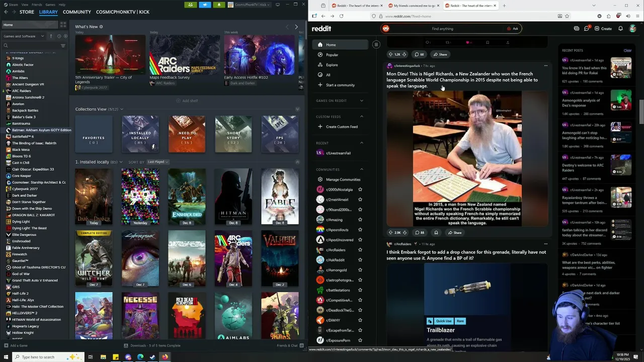Open Friends & Chat in Steam footer
Image resolution: width=644 pixels, height=362 pixels.
(x=289, y=345)
